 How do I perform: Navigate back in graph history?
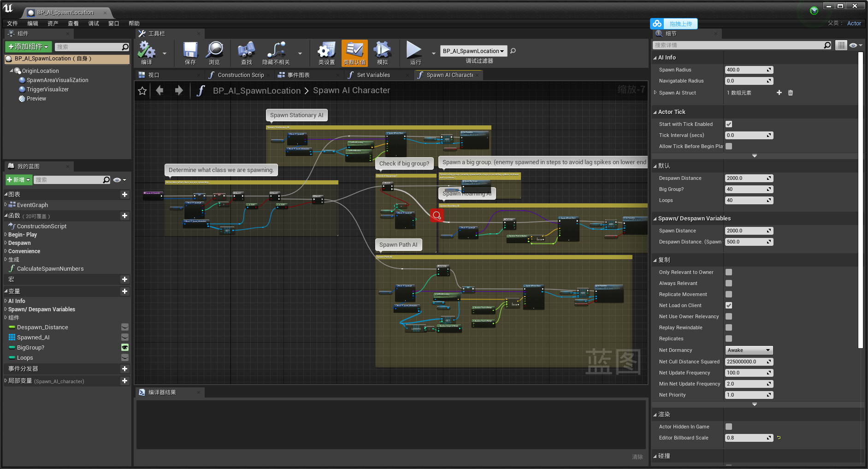159,90
